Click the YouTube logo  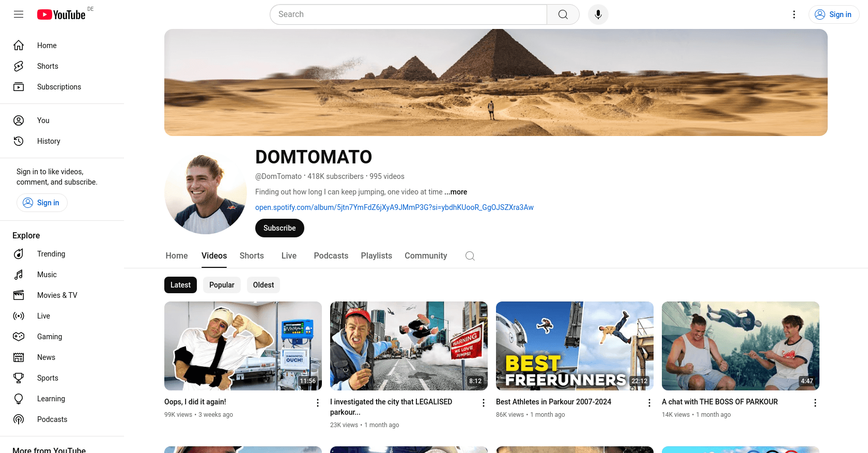tap(61, 14)
